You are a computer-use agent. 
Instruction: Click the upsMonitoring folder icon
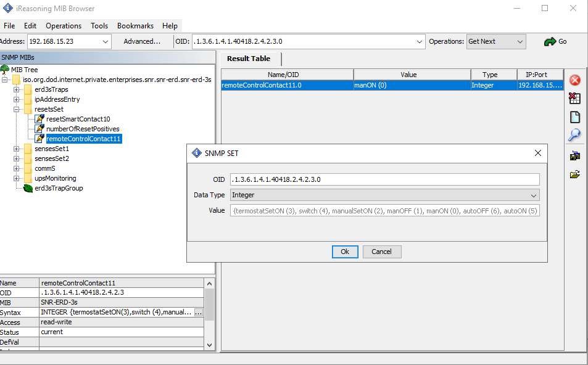click(28, 178)
